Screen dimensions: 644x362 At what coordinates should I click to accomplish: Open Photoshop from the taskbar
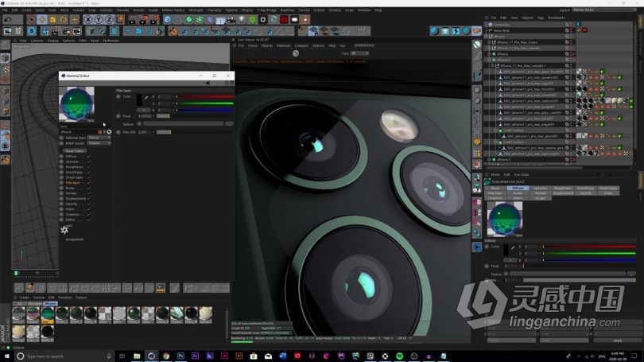click(180, 356)
